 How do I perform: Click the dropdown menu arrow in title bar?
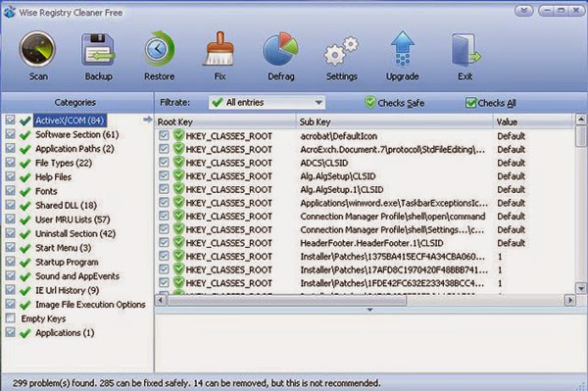coord(523,11)
